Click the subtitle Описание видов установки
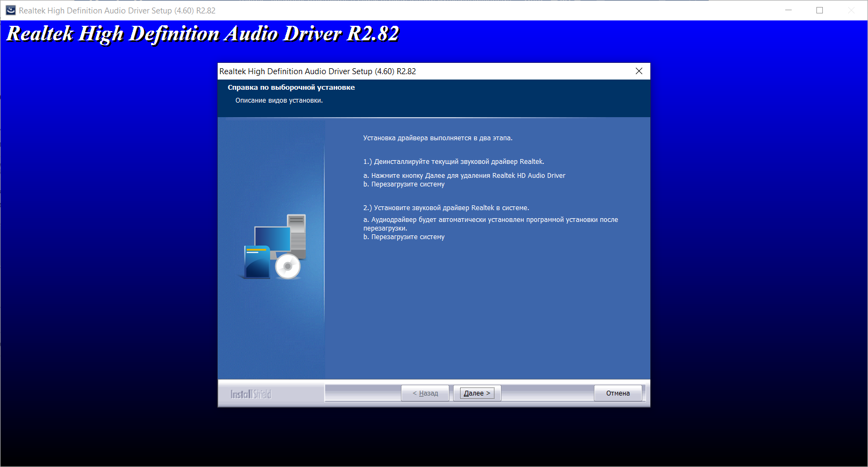 (279, 100)
